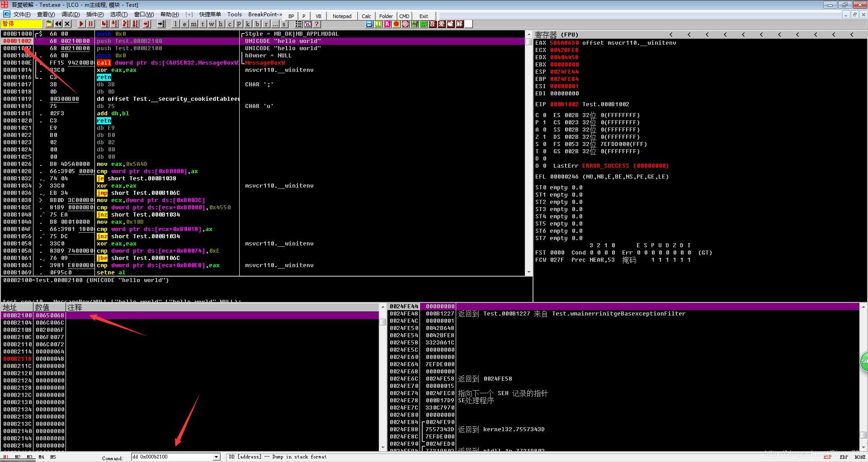Show Breakpoints with 'b' button

coord(257,24)
